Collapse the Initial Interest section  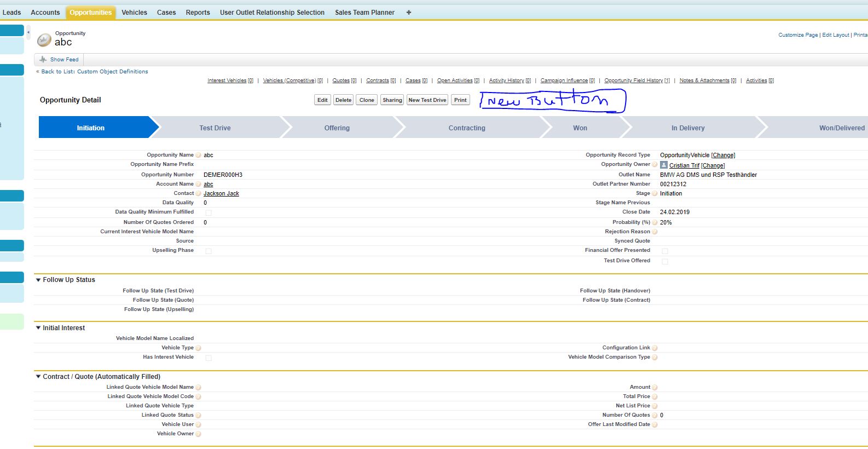pyautogui.click(x=38, y=328)
